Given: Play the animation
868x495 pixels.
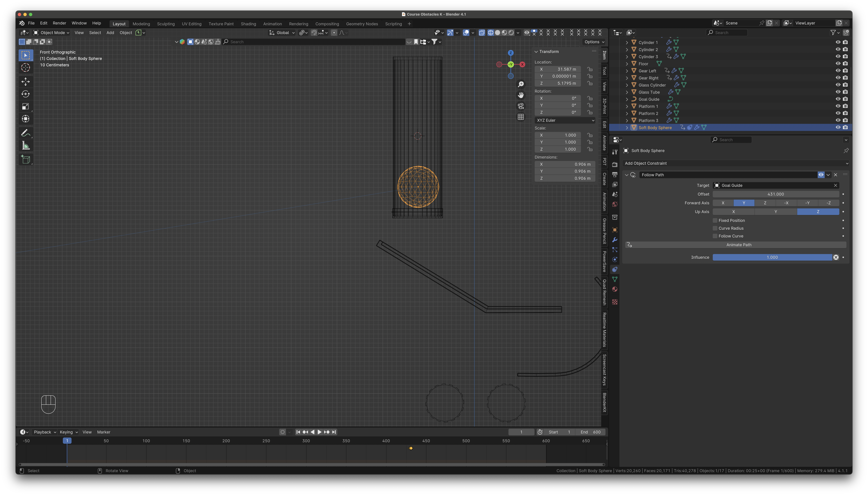Looking at the screenshot, I should coord(320,432).
